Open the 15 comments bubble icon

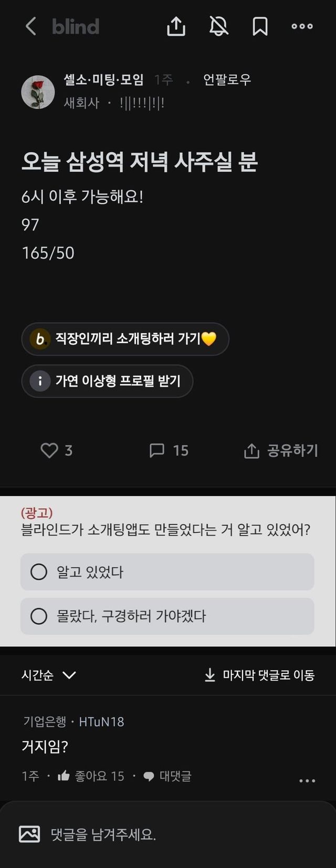157,450
